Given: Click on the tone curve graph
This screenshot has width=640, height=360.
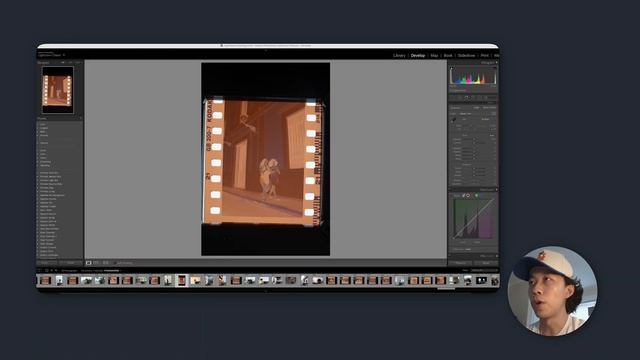Looking at the screenshot, I should click(473, 218).
